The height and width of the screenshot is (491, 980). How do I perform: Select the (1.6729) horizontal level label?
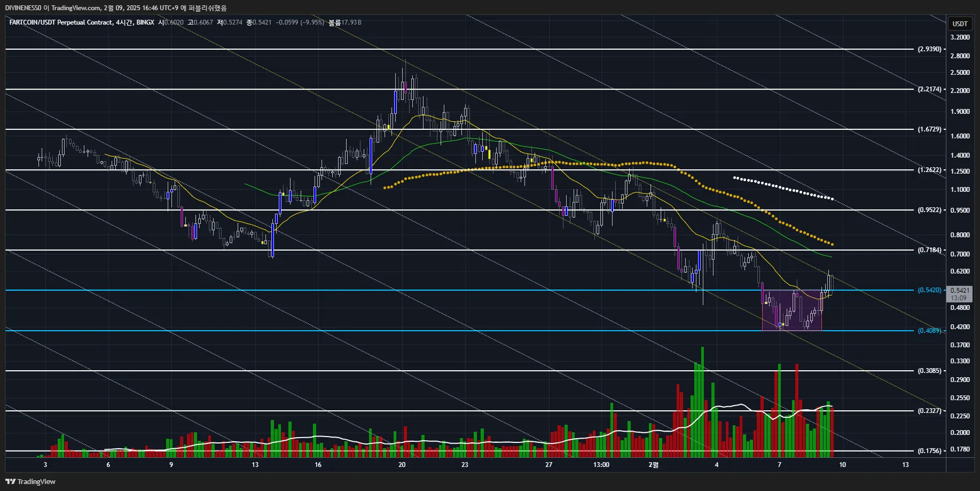tap(930, 129)
